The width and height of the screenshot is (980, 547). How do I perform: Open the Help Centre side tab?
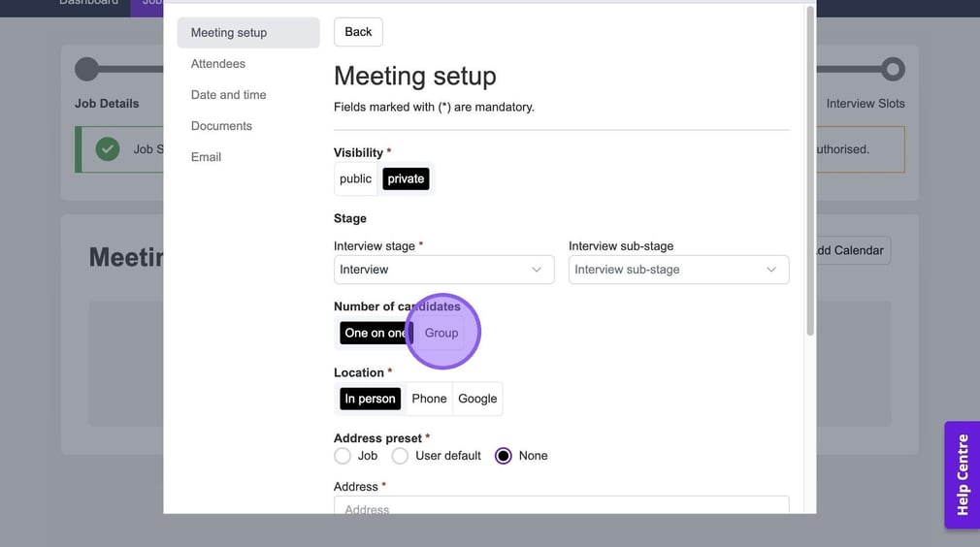click(x=962, y=474)
